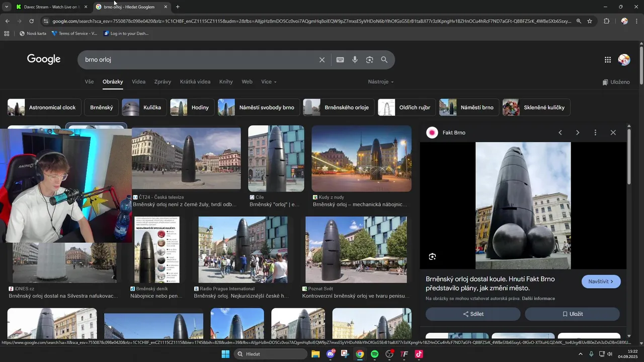Go back using the browser back arrow
Image resolution: width=644 pixels, height=362 pixels.
click(7, 21)
